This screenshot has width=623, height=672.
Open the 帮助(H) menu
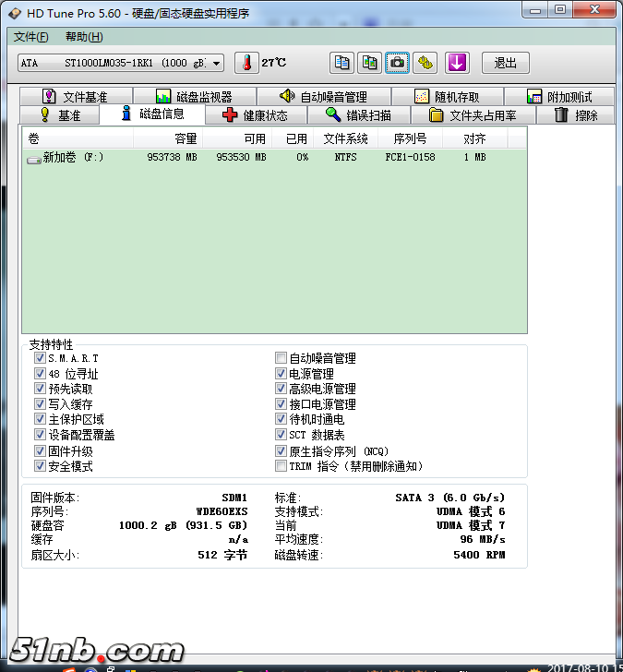[x=84, y=37]
